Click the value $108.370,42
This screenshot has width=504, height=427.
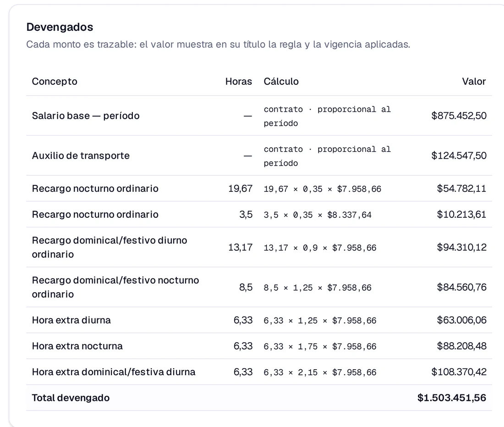459,372
